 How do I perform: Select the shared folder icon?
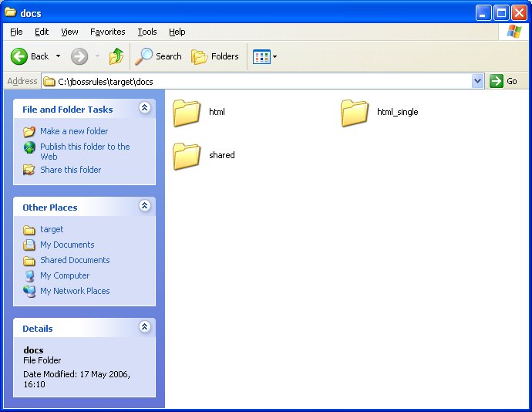tap(187, 156)
